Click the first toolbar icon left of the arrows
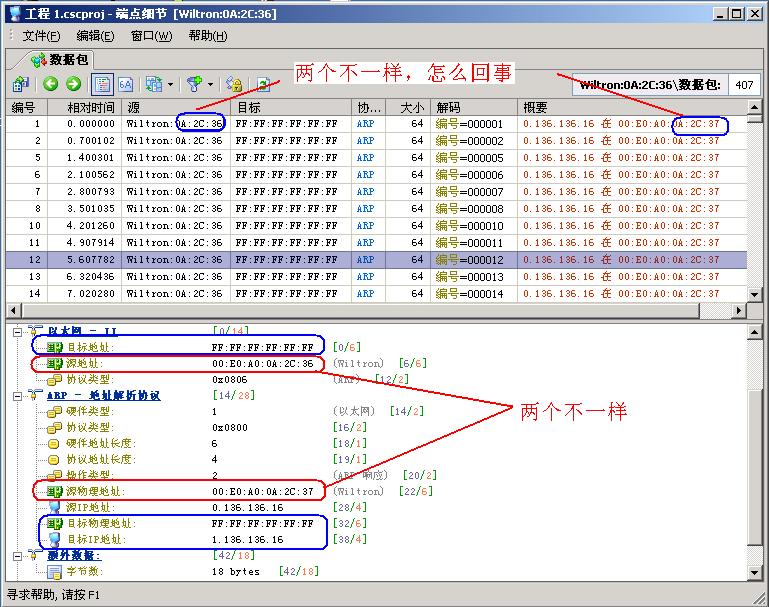The height and width of the screenshot is (607, 769). tap(21, 85)
